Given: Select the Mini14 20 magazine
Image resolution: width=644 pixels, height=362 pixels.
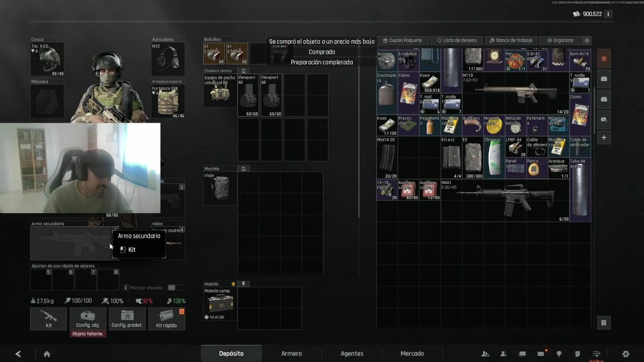Looking at the screenshot, I should click(387, 157).
